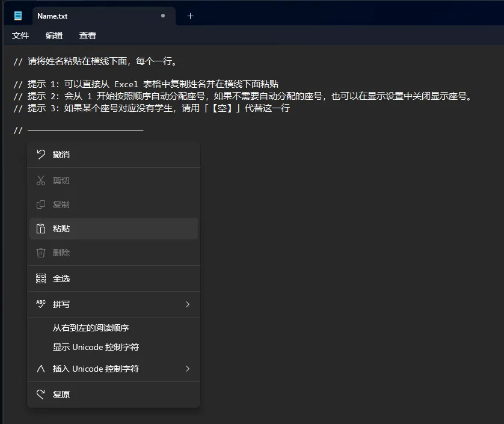Click the undo arrow icon beside 撤消

(x=41, y=155)
